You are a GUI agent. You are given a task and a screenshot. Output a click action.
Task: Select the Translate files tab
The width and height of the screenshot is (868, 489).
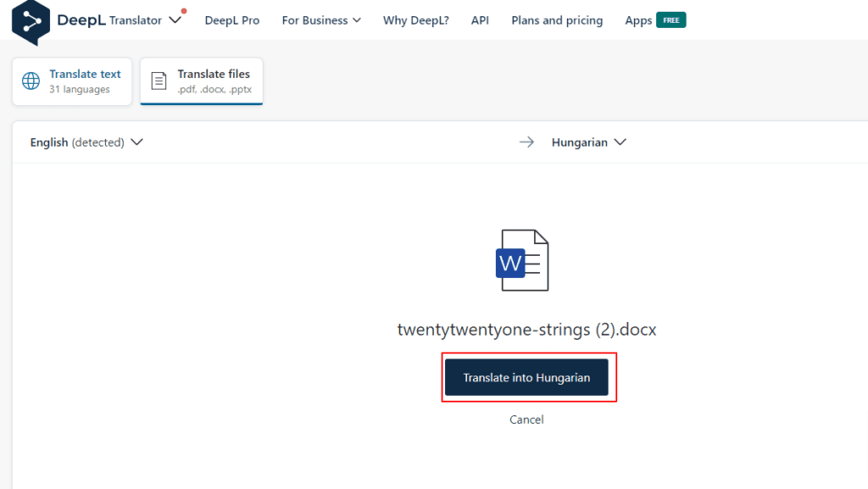click(x=202, y=81)
